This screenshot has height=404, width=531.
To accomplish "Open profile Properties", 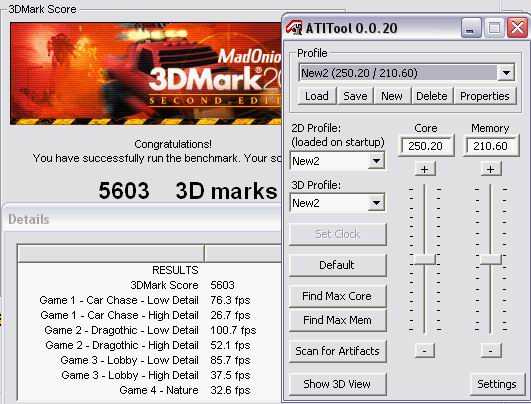I will pyautogui.click(x=485, y=96).
